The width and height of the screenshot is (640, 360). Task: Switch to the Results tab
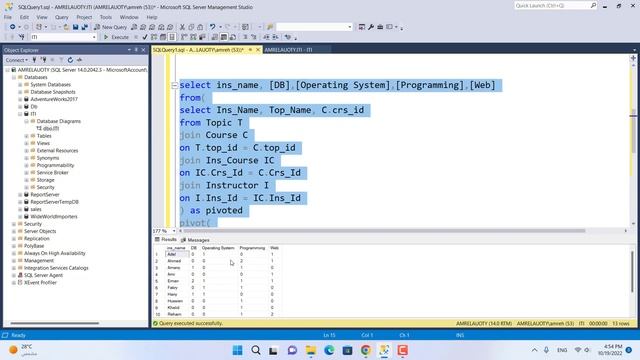click(x=166, y=240)
